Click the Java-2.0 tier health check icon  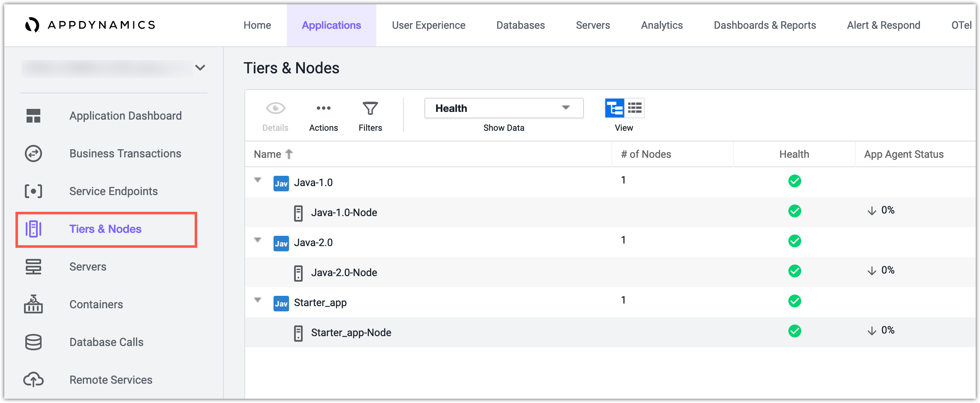tap(795, 241)
